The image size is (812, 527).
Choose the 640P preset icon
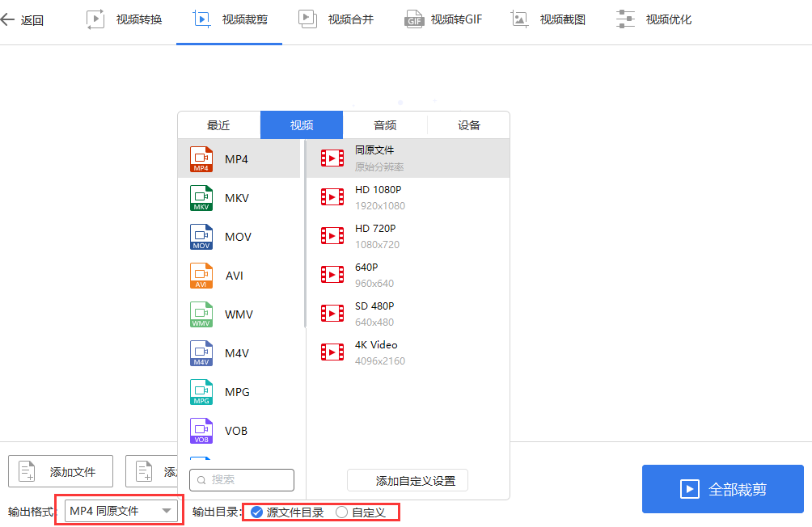[332, 274]
